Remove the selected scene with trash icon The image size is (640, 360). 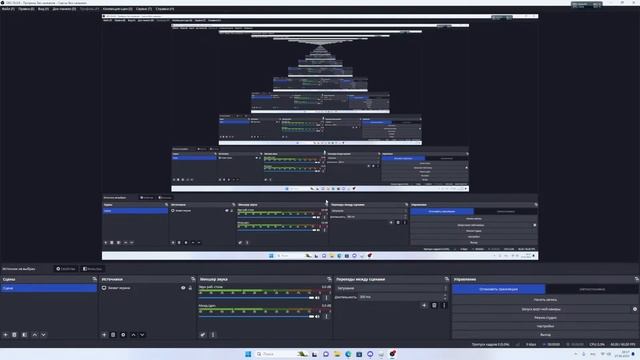pyautogui.click(x=14, y=335)
